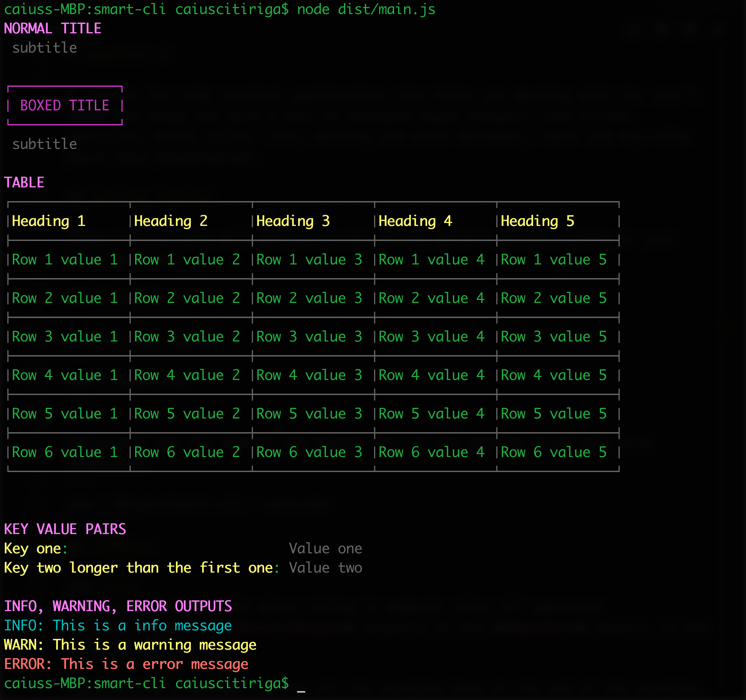
Task: Click the ERROR message line
Action: click(126, 664)
